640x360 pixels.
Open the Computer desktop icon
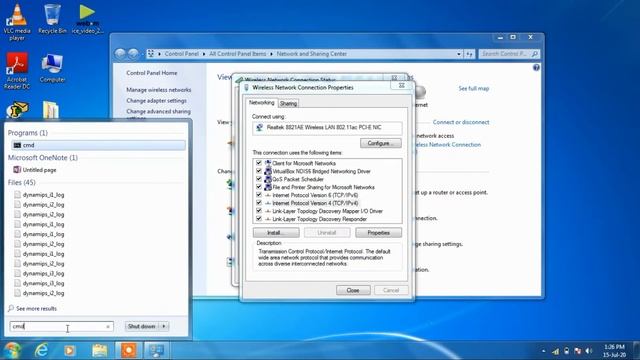point(52,68)
